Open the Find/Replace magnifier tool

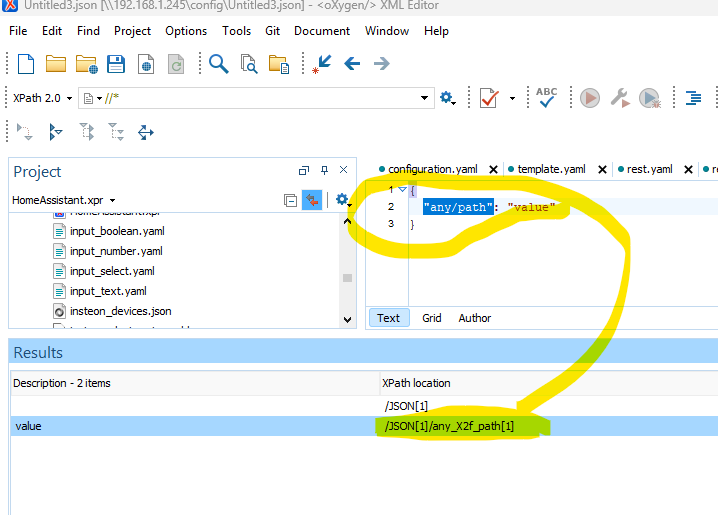[218, 64]
